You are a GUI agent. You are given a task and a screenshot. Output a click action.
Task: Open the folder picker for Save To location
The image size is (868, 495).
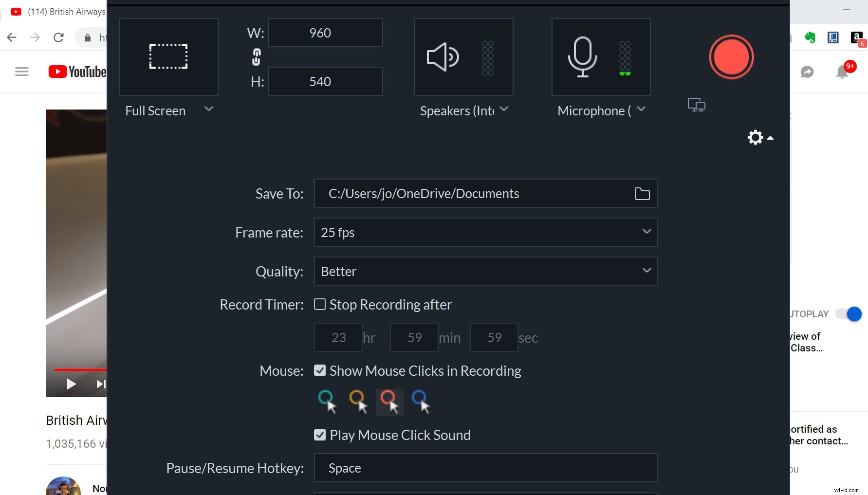point(642,193)
